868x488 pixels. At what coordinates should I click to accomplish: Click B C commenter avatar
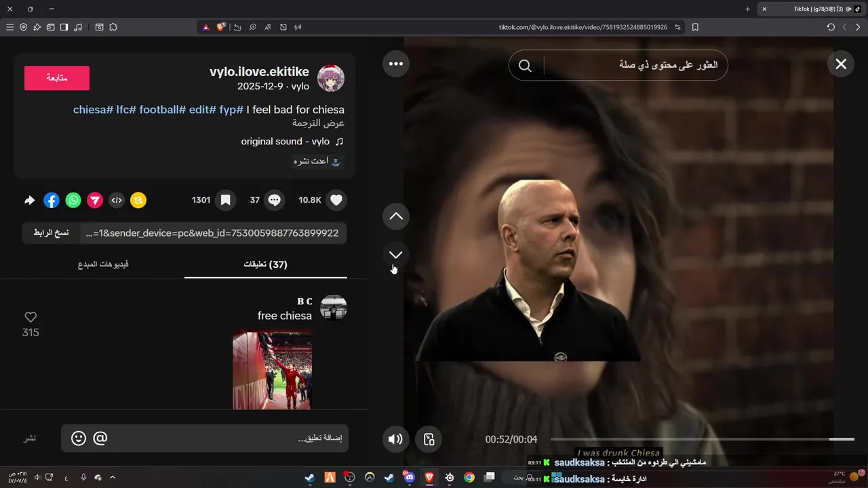(334, 308)
